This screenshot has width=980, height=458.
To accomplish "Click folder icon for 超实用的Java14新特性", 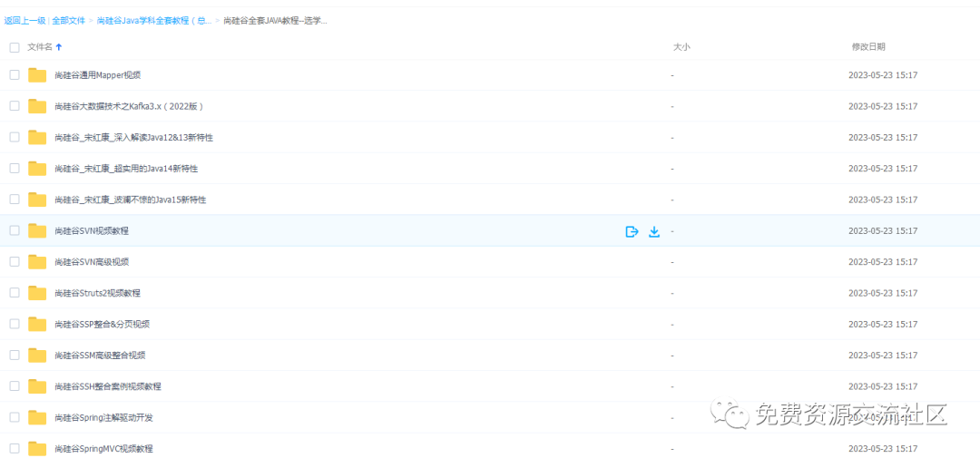I will tap(37, 169).
